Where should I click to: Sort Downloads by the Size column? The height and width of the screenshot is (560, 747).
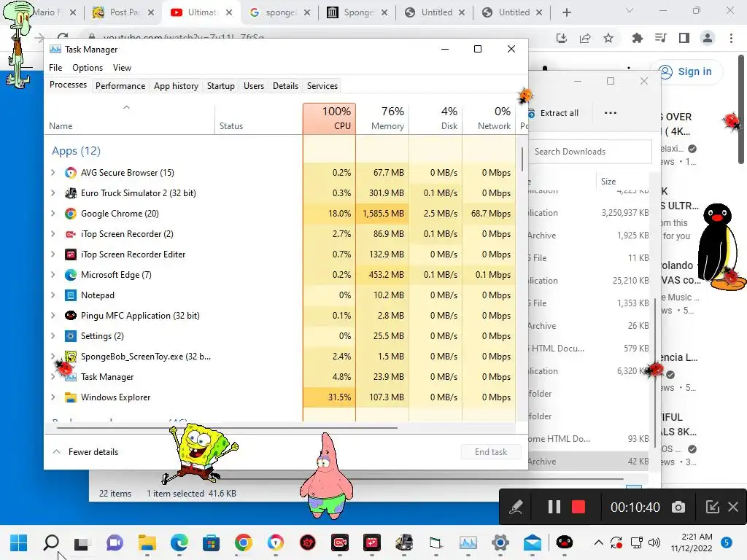[x=608, y=182]
